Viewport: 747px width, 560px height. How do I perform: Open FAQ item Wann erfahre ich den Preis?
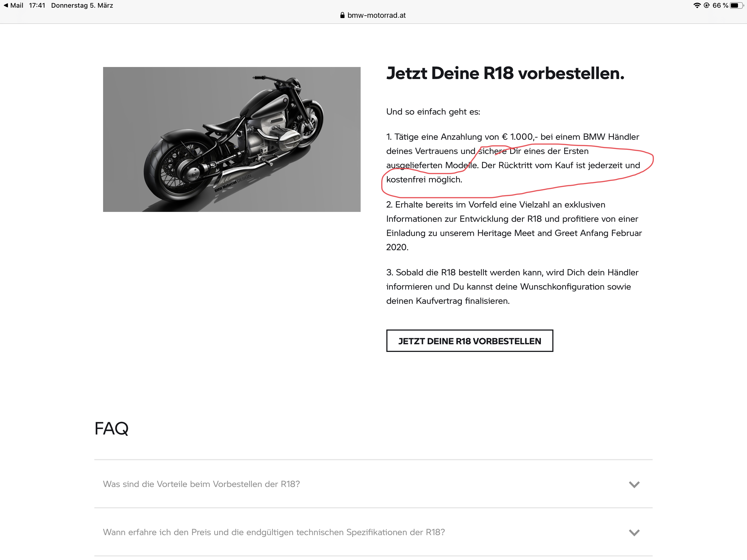pyautogui.click(x=373, y=532)
